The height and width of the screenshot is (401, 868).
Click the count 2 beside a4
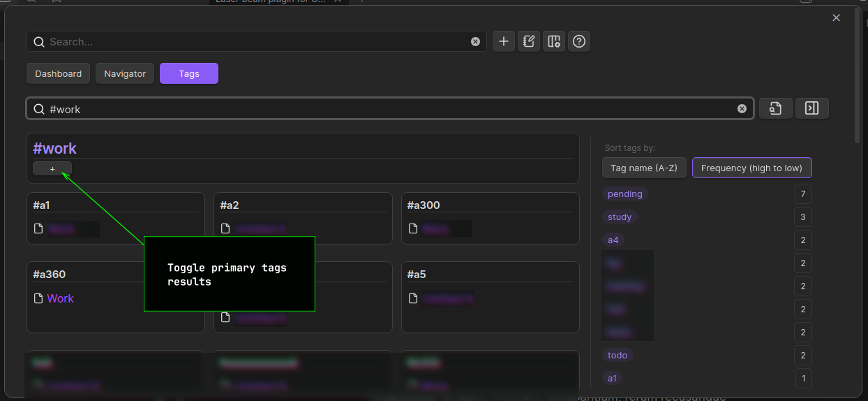click(x=803, y=240)
